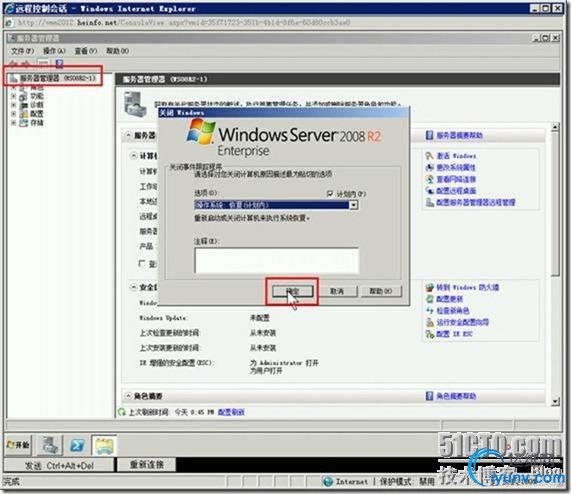The image size is (571, 494).
Task: Click the 转到 Windows 防火墙 icon
Action: tap(430, 287)
